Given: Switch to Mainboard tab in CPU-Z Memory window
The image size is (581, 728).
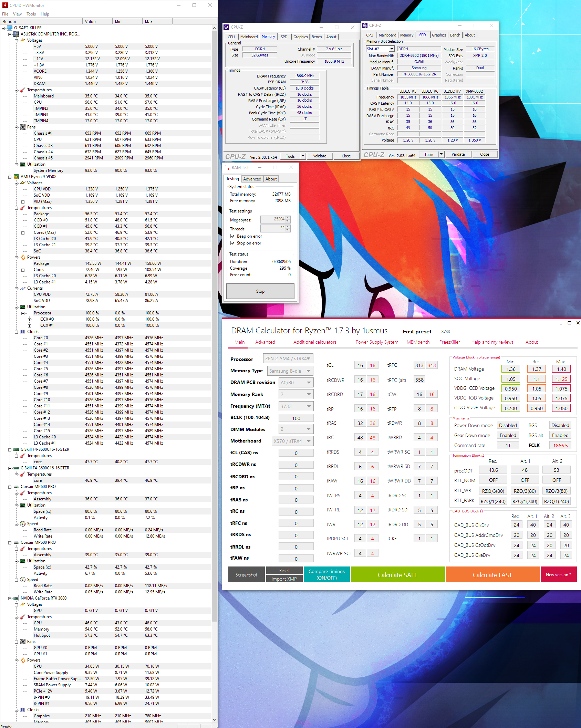Looking at the screenshot, I should click(249, 37).
